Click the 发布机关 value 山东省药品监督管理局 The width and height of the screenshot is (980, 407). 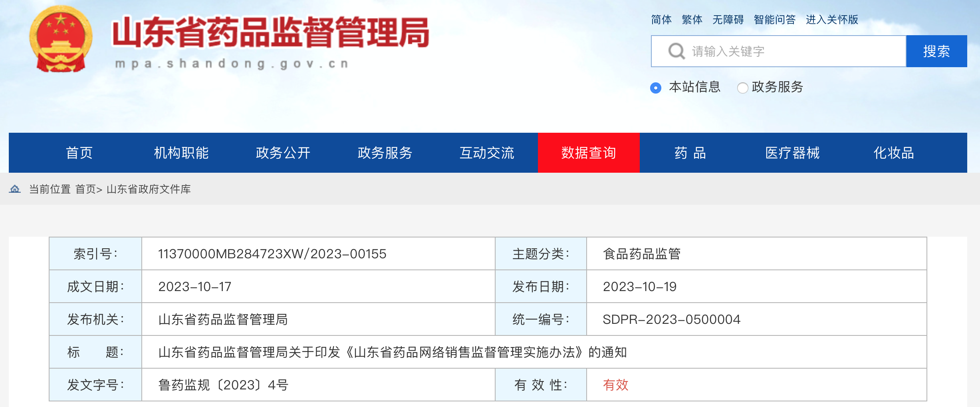coord(223,319)
